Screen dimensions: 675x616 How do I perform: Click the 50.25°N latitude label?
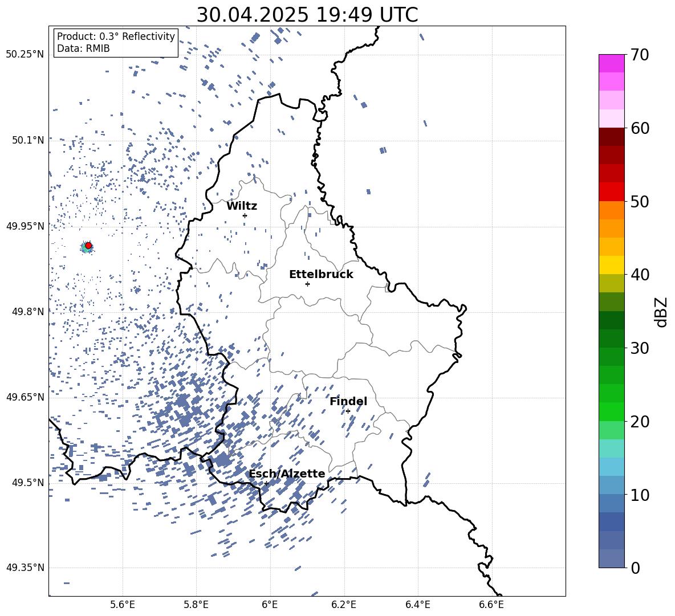click(25, 55)
